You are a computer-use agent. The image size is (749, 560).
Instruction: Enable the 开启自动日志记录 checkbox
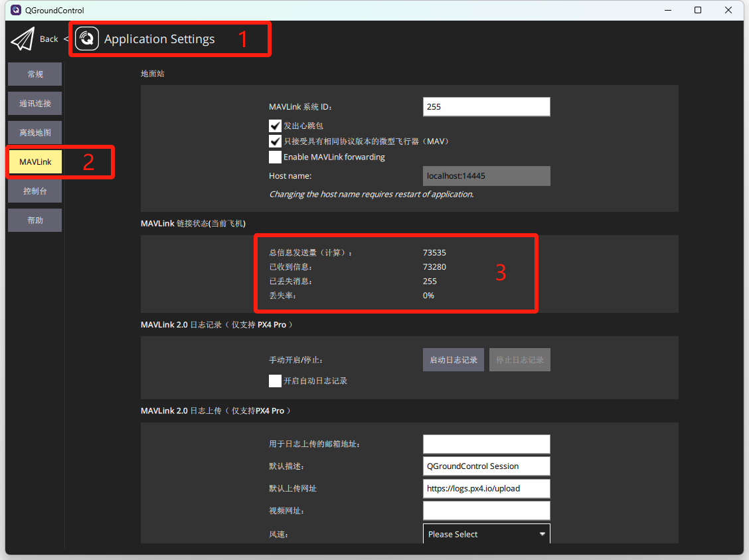click(x=275, y=381)
